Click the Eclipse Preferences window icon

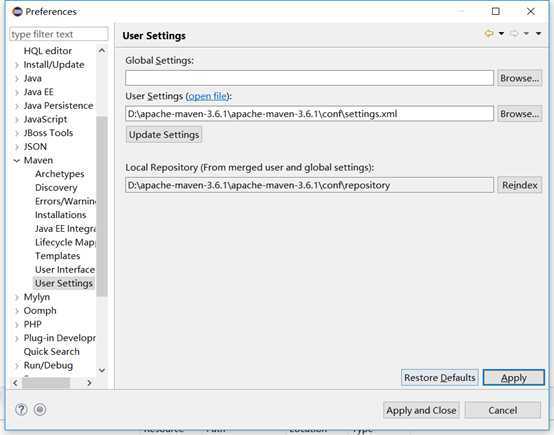17,12
